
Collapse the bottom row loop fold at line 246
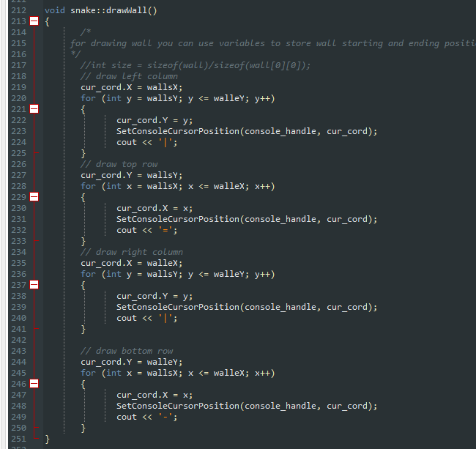(34, 384)
